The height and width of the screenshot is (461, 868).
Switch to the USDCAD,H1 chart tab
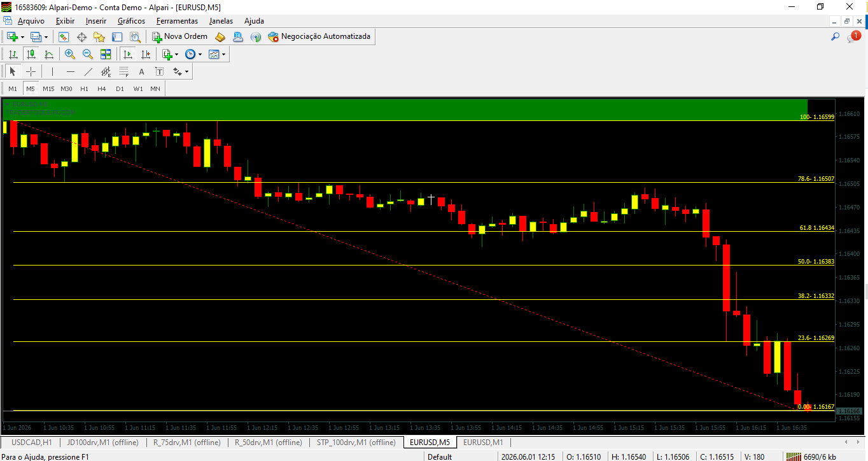click(32, 442)
